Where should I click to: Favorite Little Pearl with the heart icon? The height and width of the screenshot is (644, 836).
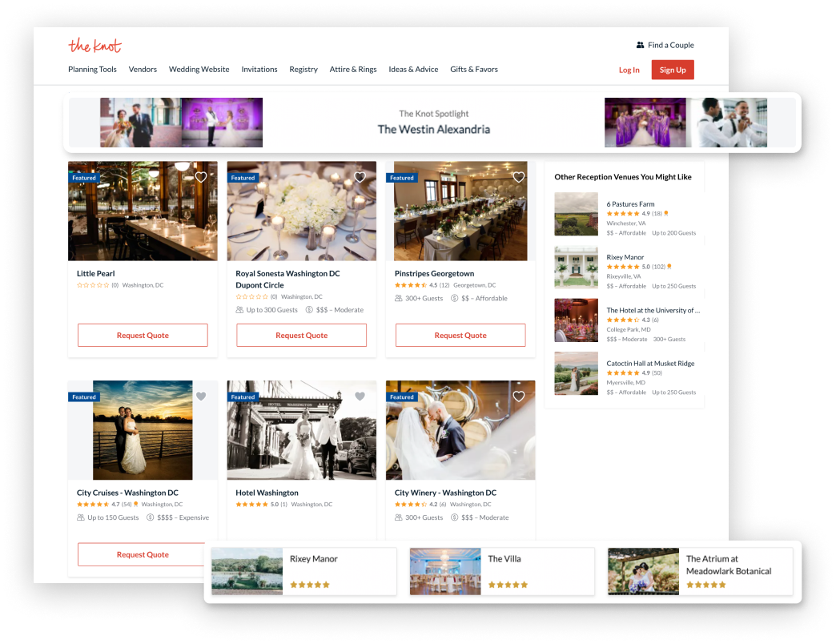(201, 177)
